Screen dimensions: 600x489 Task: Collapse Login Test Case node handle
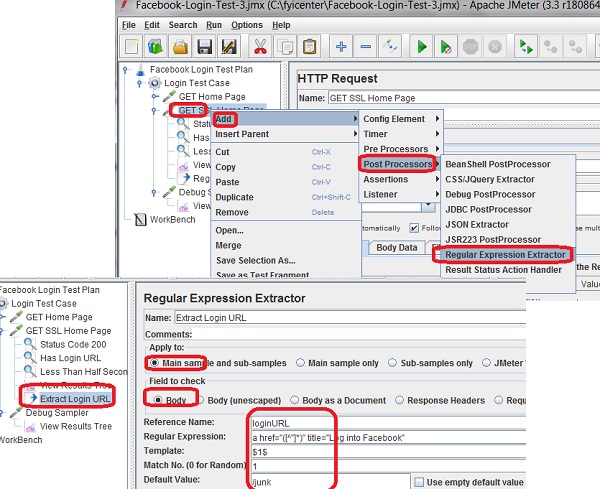tap(140, 83)
